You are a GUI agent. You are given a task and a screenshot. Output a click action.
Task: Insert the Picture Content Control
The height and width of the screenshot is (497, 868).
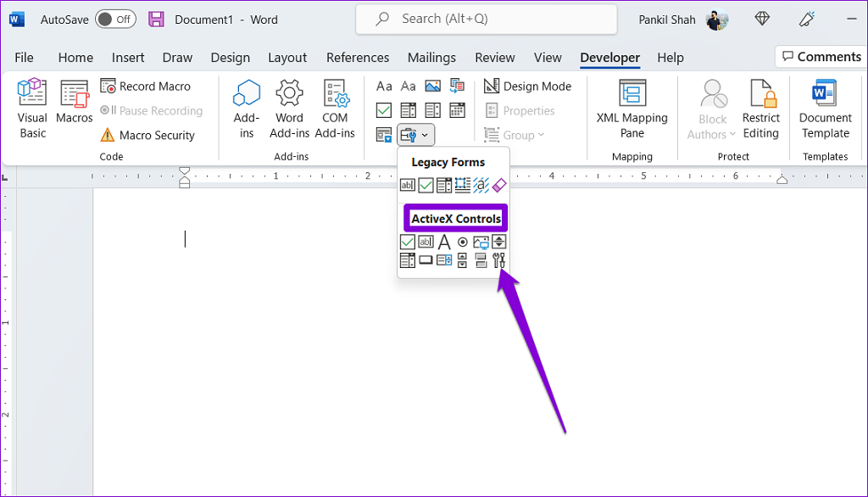(432, 87)
